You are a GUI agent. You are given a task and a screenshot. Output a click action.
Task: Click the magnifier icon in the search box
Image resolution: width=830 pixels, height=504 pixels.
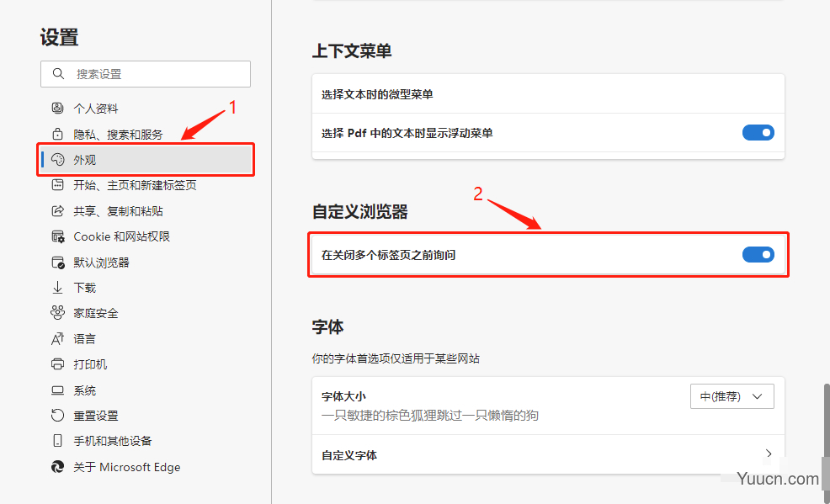coord(58,73)
